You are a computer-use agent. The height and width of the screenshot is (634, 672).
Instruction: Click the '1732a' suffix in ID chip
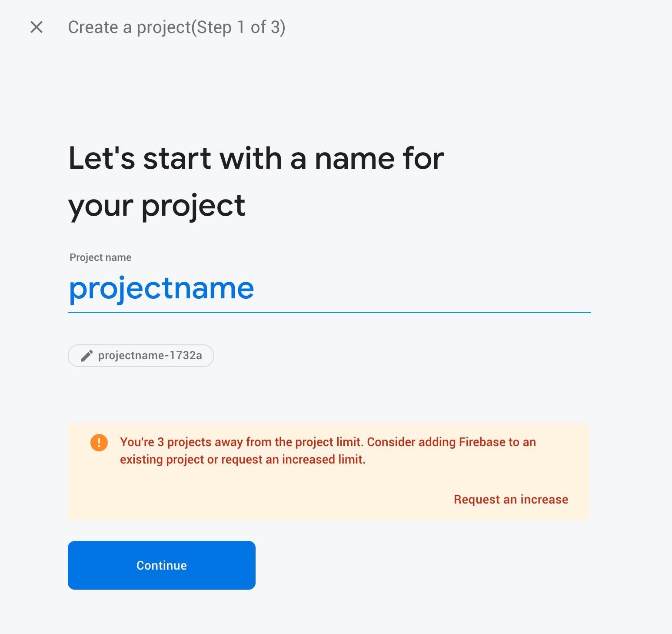point(186,356)
